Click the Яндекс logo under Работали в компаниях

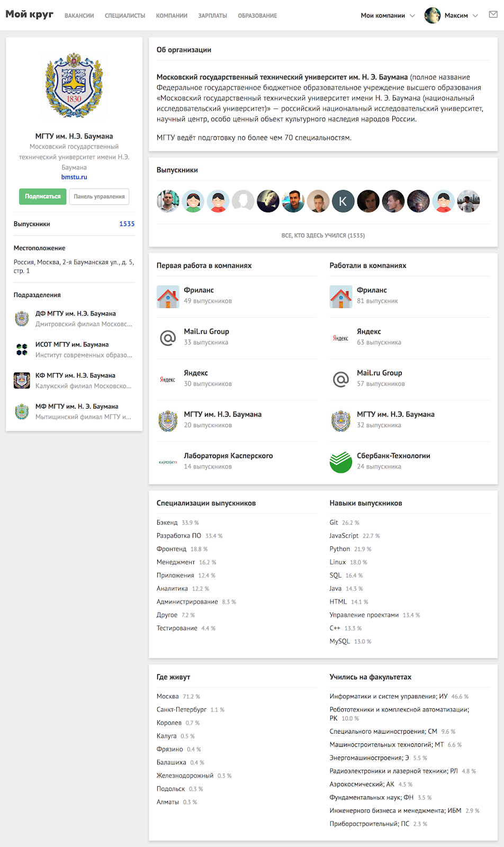(x=340, y=338)
